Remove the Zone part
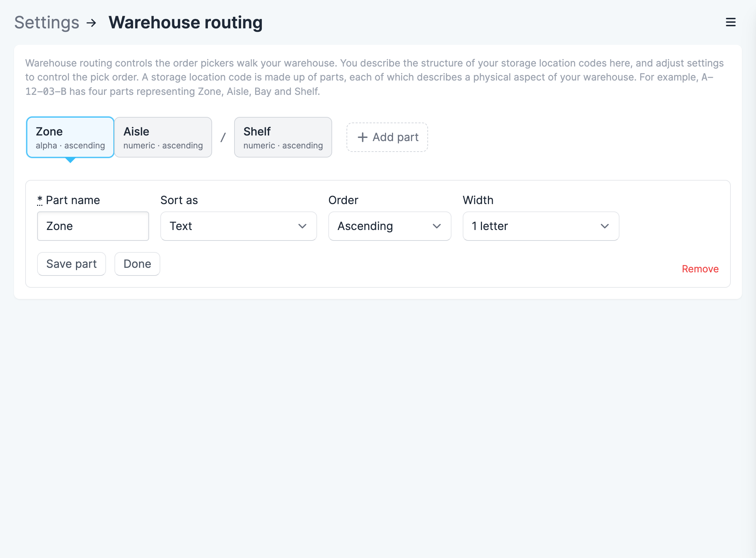The width and height of the screenshot is (756, 558). click(700, 269)
